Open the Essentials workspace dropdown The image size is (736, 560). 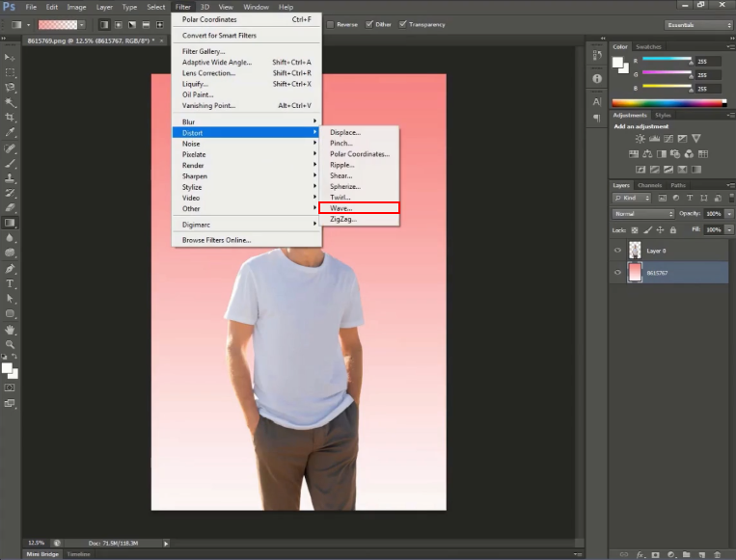698,25
